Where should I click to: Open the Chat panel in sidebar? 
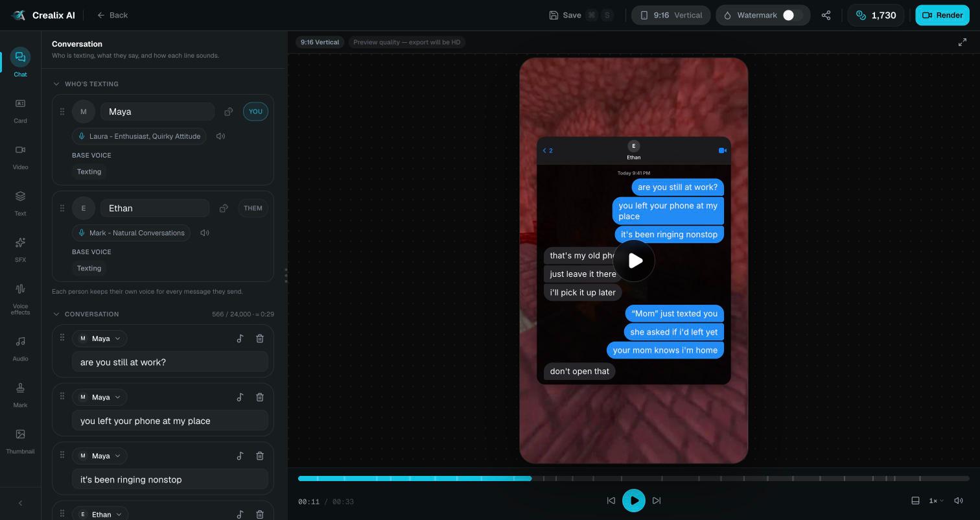(20, 62)
